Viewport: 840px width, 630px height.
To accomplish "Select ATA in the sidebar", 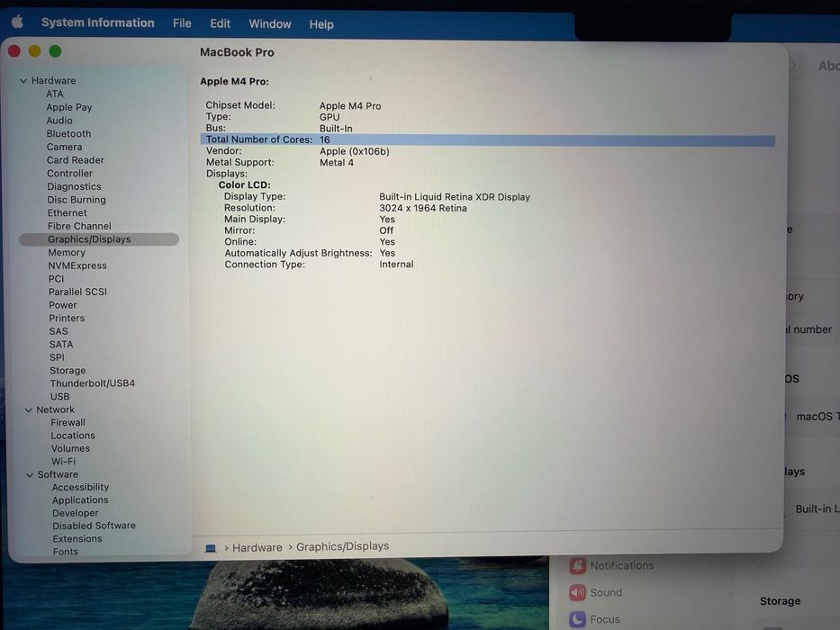I will (x=55, y=94).
